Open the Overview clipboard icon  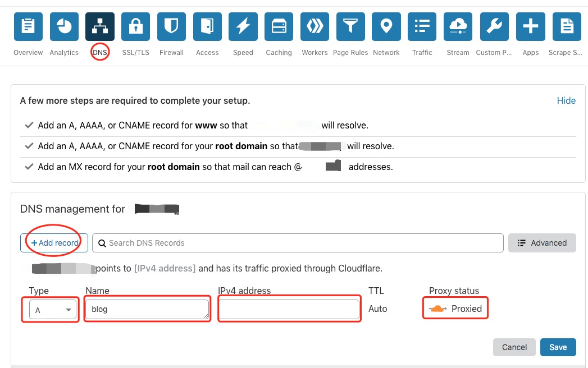point(28,26)
